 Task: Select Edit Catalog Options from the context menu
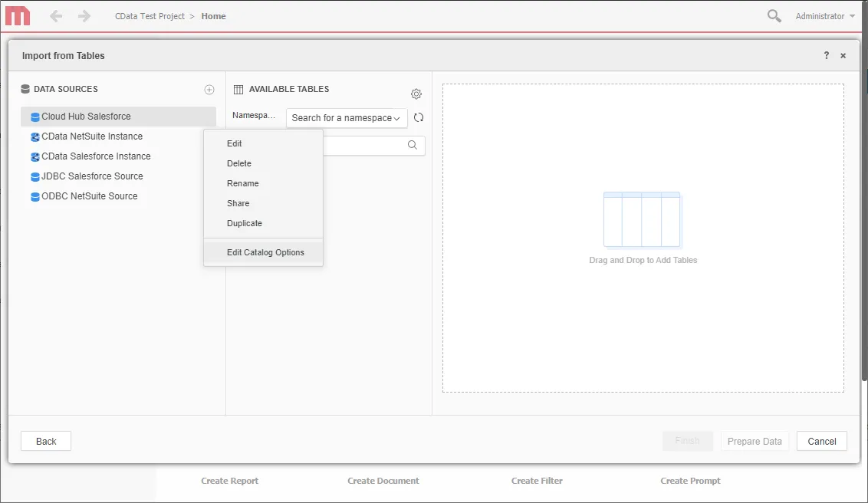tap(265, 251)
